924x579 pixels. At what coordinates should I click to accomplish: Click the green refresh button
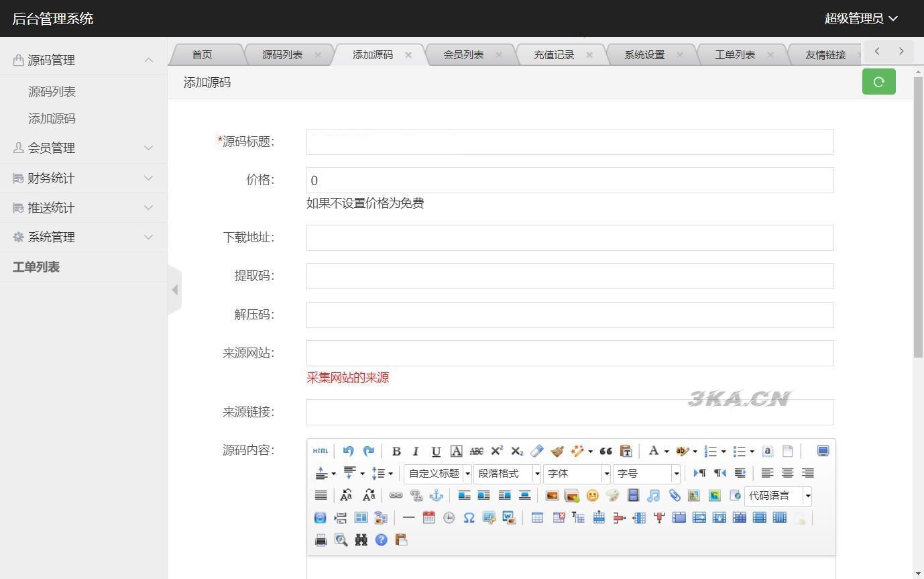tap(878, 82)
